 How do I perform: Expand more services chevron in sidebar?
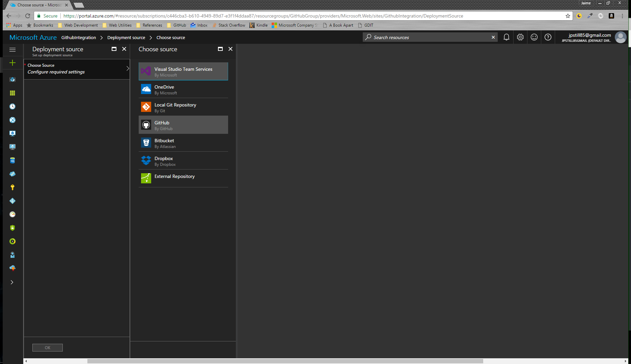tap(12, 282)
